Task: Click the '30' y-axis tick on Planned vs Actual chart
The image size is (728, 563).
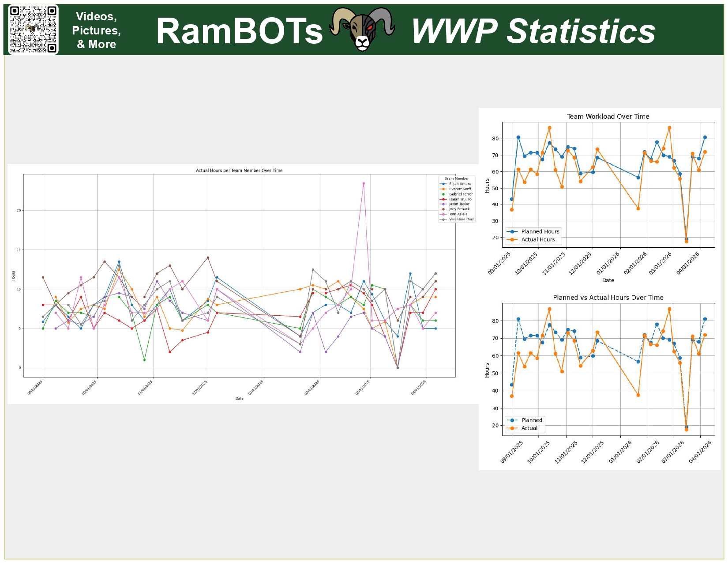Action: tap(495, 408)
